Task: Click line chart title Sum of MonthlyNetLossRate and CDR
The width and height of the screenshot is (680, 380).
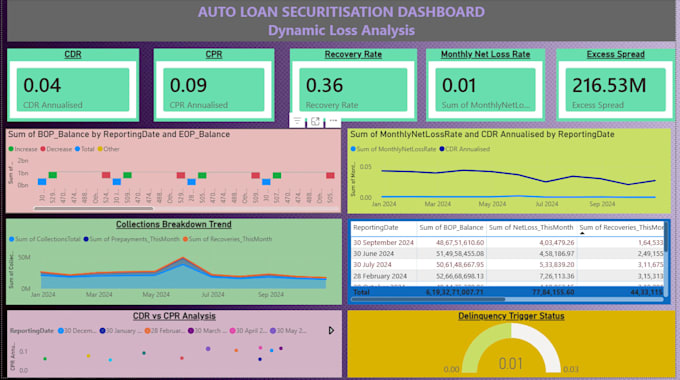Action: (x=482, y=134)
